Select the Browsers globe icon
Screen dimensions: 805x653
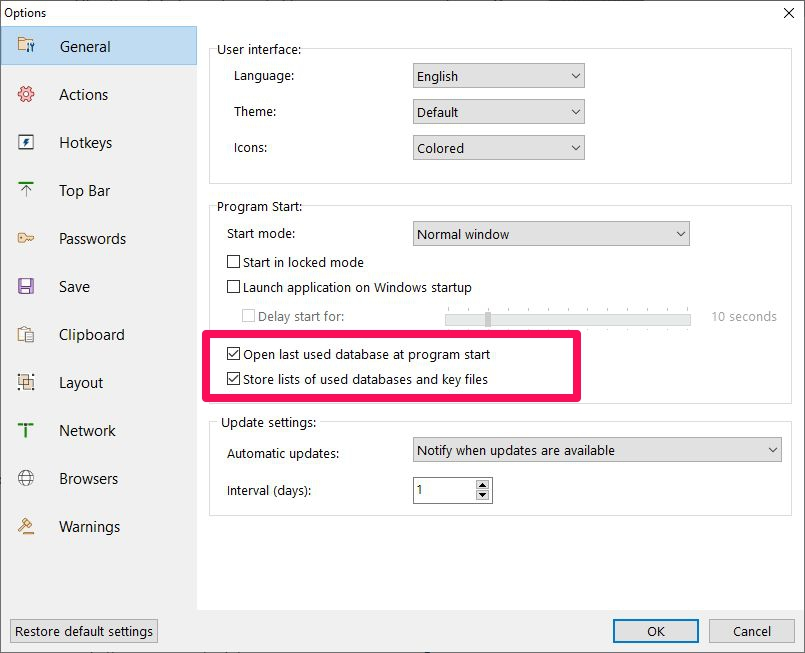tap(26, 478)
